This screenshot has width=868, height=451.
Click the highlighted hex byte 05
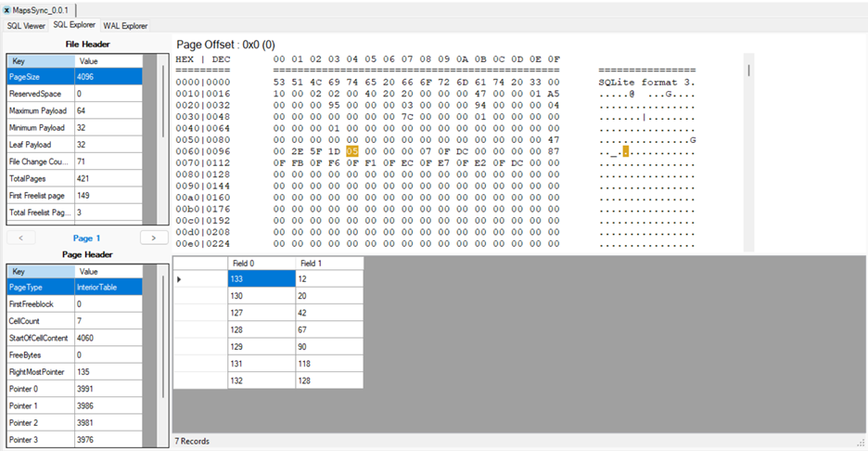pos(351,151)
